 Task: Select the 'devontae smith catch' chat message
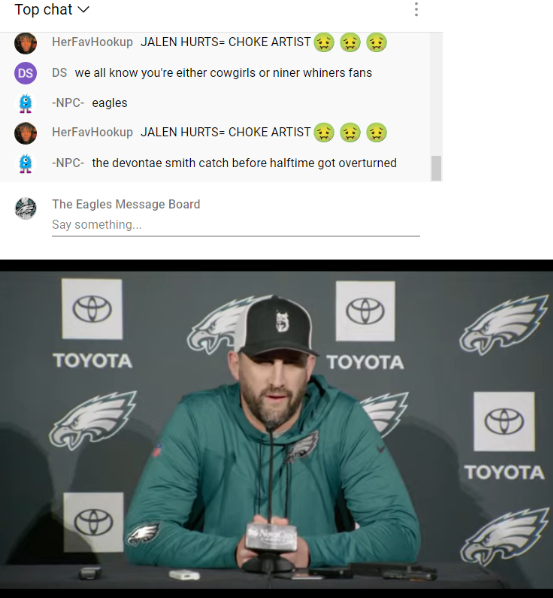pyautogui.click(x=244, y=163)
